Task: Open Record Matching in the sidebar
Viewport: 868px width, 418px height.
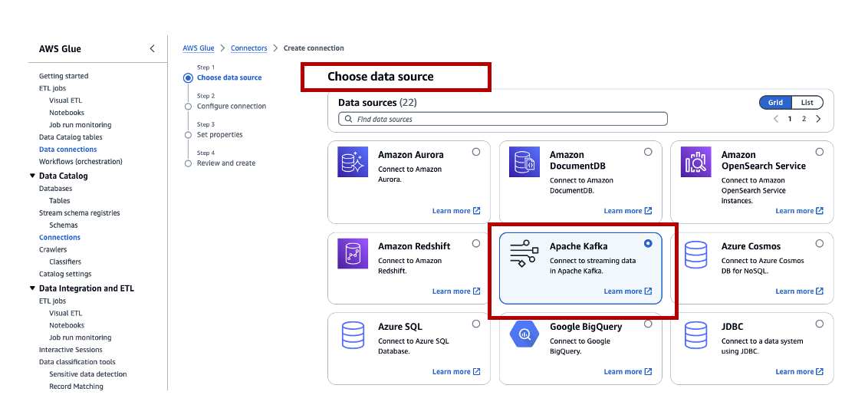Action: [x=76, y=386]
